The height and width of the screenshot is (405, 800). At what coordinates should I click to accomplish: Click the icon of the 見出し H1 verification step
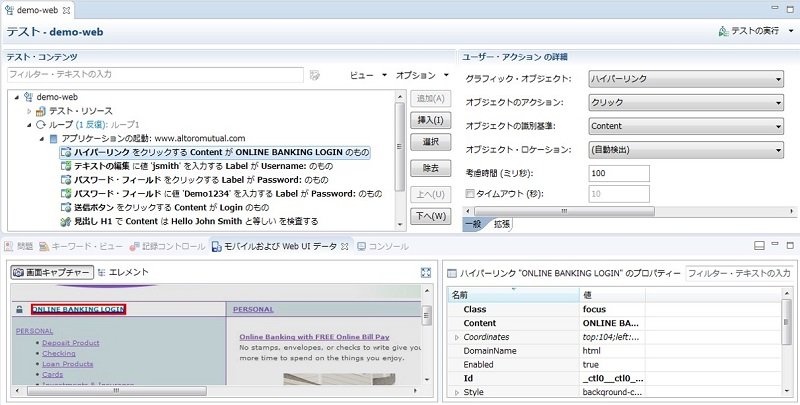[65, 222]
